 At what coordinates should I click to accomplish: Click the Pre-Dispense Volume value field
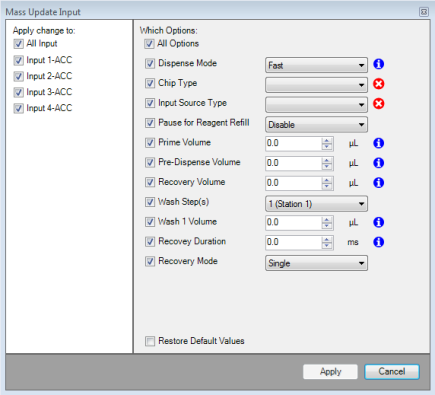[x=294, y=163]
